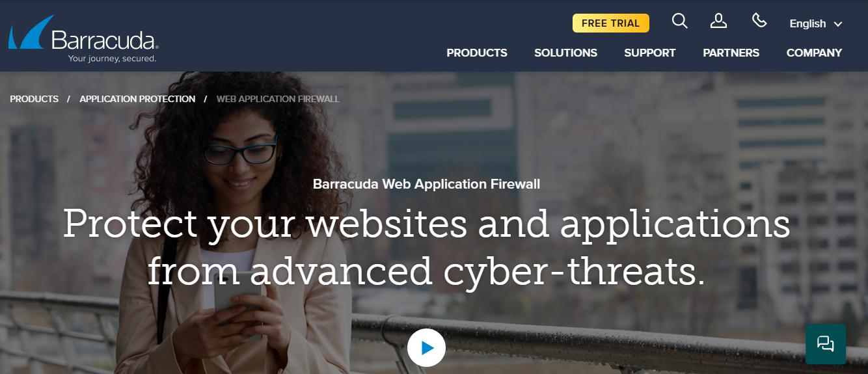Select the WEB APPLICATION FIREWALL breadcrumb

tap(278, 99)
